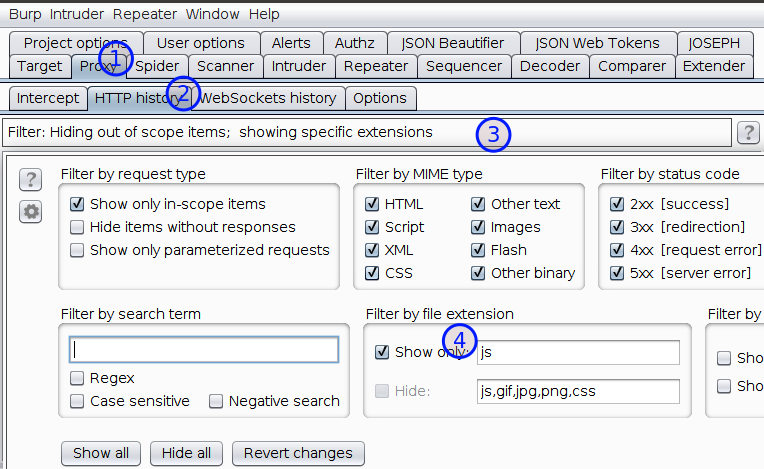Go to the Repeater tool tab
The height and width of the screenshot is (469, 764).
[x=376, y=66]
